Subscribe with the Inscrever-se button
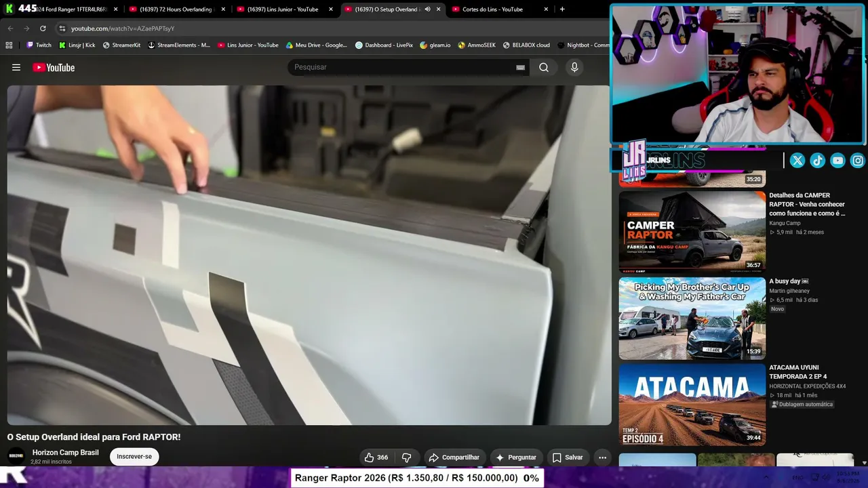This screenshot has width=868, height=488. [x=134, y=456]
